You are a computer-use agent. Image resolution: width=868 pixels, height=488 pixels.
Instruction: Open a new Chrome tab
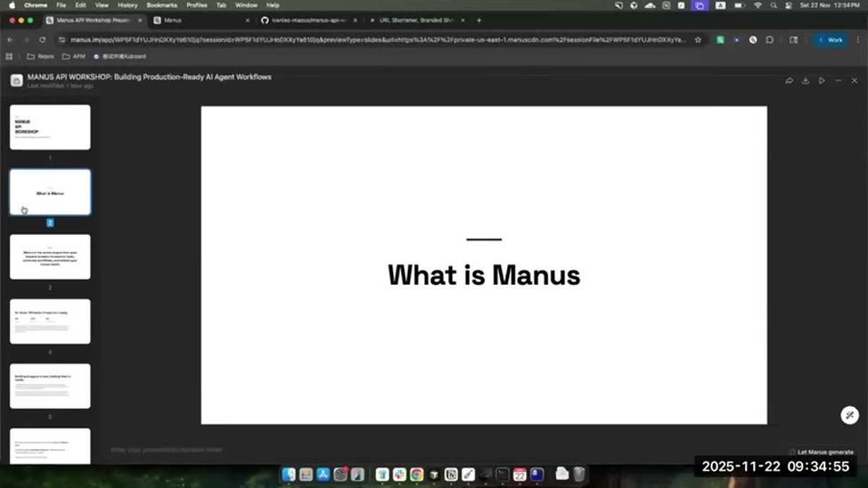point(479,20)
